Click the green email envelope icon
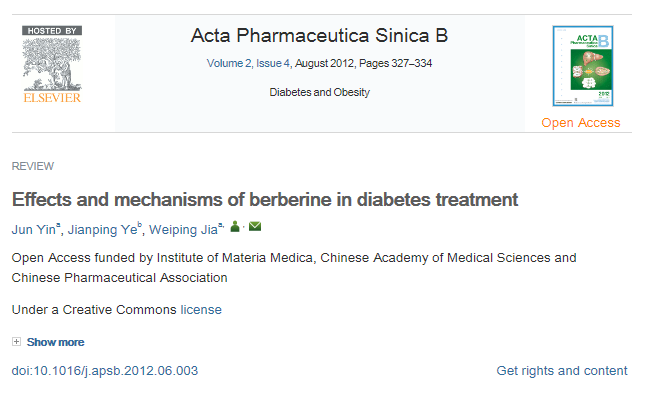Screen dimensions: 653x404 point(255,227)
